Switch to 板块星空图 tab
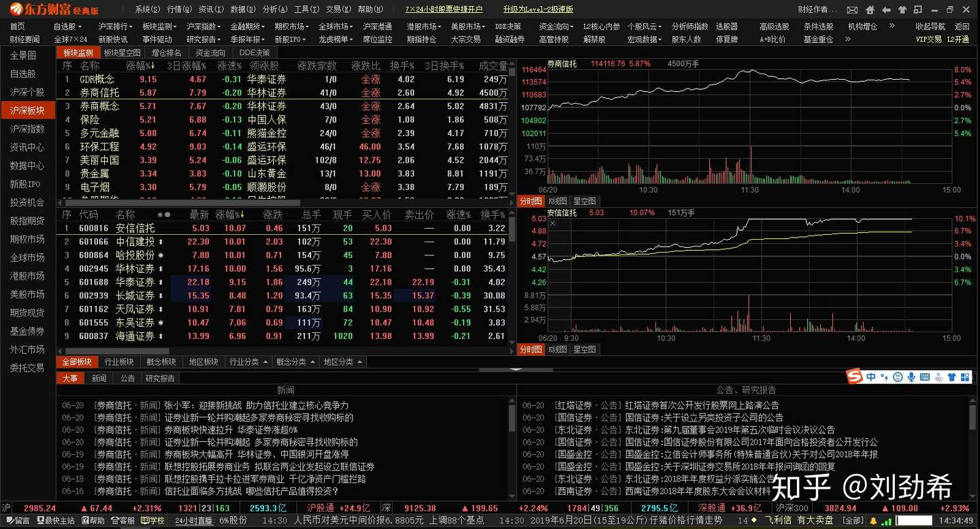The width and height of the screenshot is (980, 529). pyautogui.click(x=122, y=52)
